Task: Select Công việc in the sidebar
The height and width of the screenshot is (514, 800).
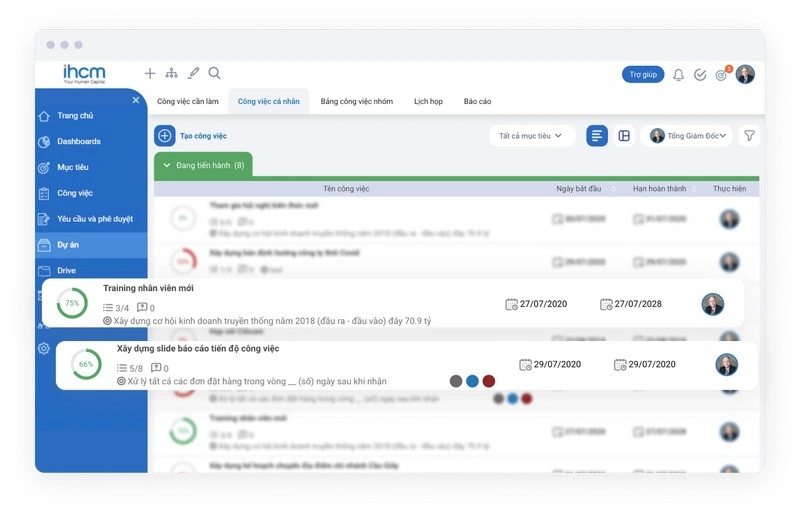Action: click(75, 193)
